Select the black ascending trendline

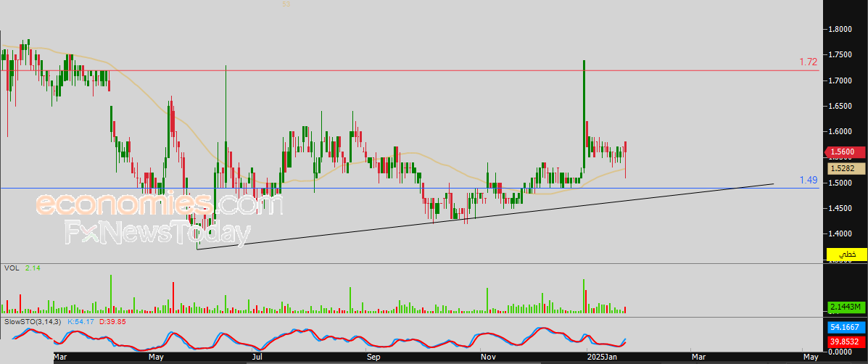(x=485, y=216)
